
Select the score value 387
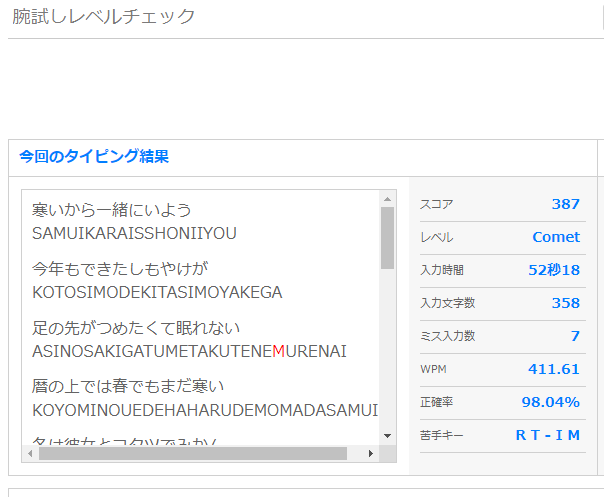click(565, 204)
